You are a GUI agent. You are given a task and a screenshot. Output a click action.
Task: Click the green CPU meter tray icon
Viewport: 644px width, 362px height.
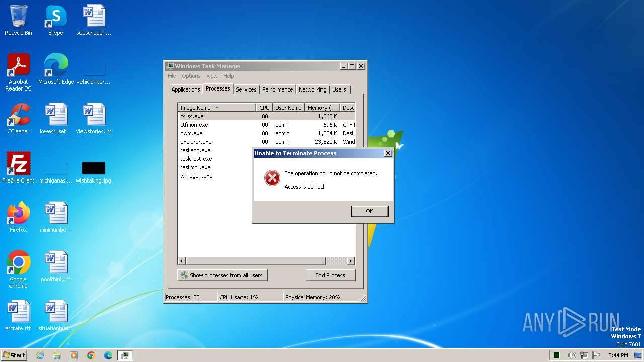point(557,355)
